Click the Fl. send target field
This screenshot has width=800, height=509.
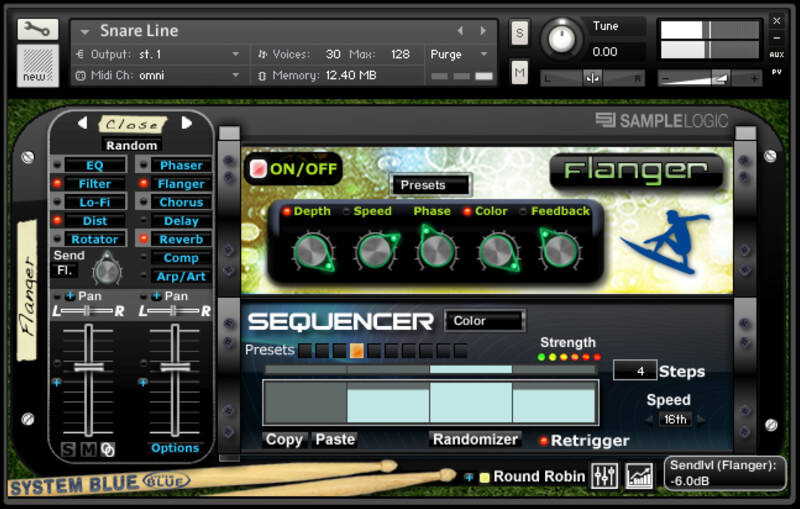point(65,270)
